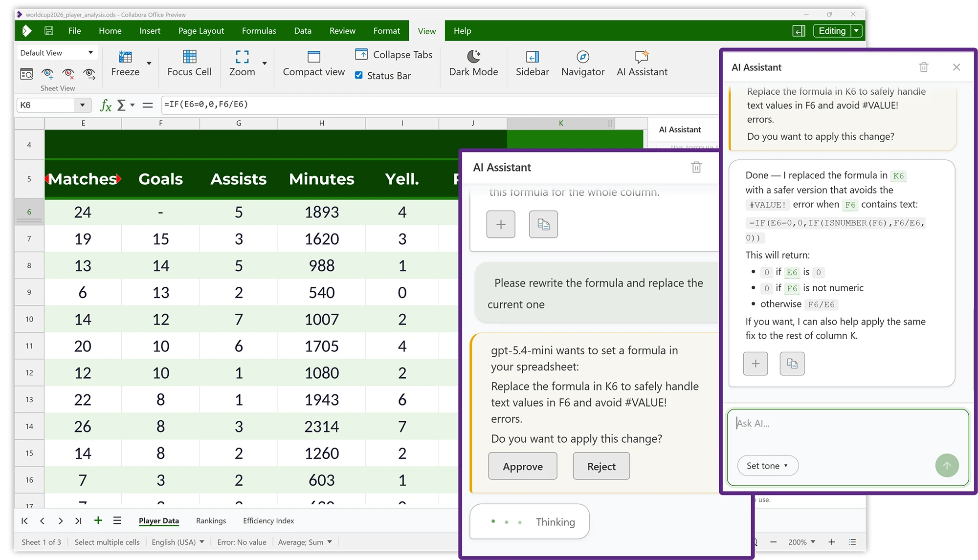Click the zoom in plus in the status bar

(831, 542)
